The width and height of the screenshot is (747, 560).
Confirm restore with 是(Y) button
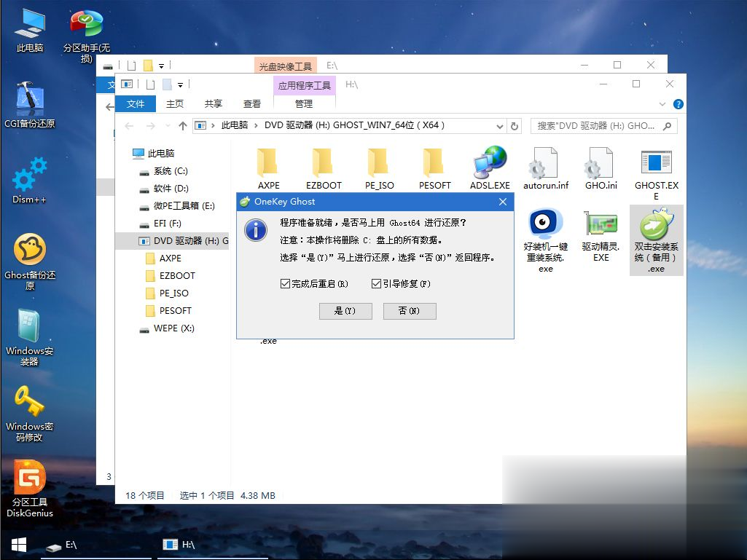[x=345, y=311]
